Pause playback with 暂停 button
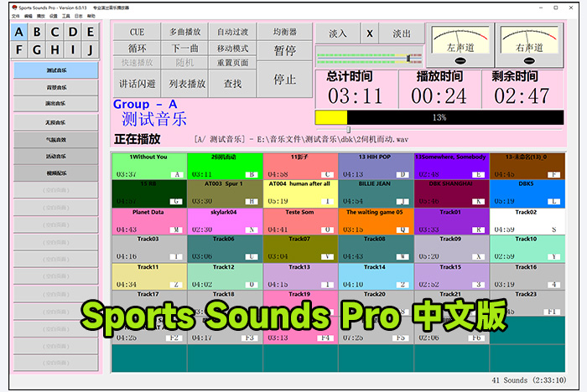The height and width of the screenshot is (392, 587). point(285,50)
